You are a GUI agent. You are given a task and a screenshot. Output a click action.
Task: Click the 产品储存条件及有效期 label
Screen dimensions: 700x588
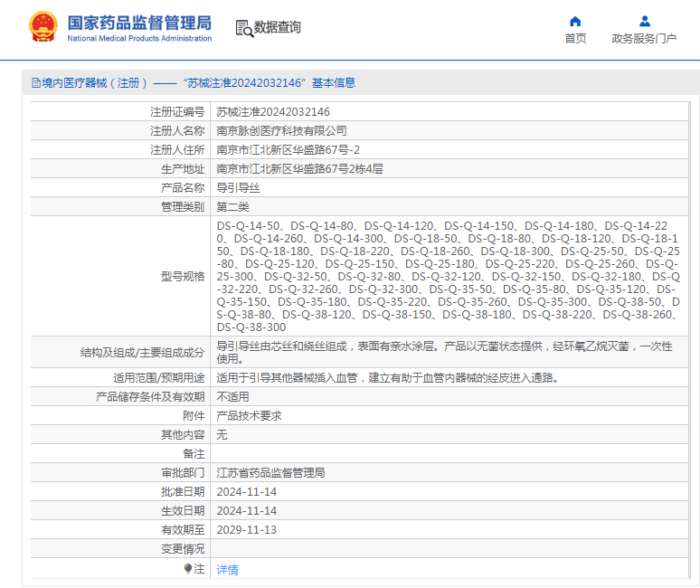(150, 397)
